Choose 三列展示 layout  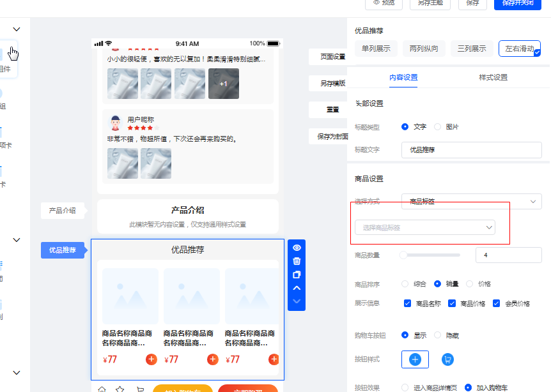tap(472, 49)
